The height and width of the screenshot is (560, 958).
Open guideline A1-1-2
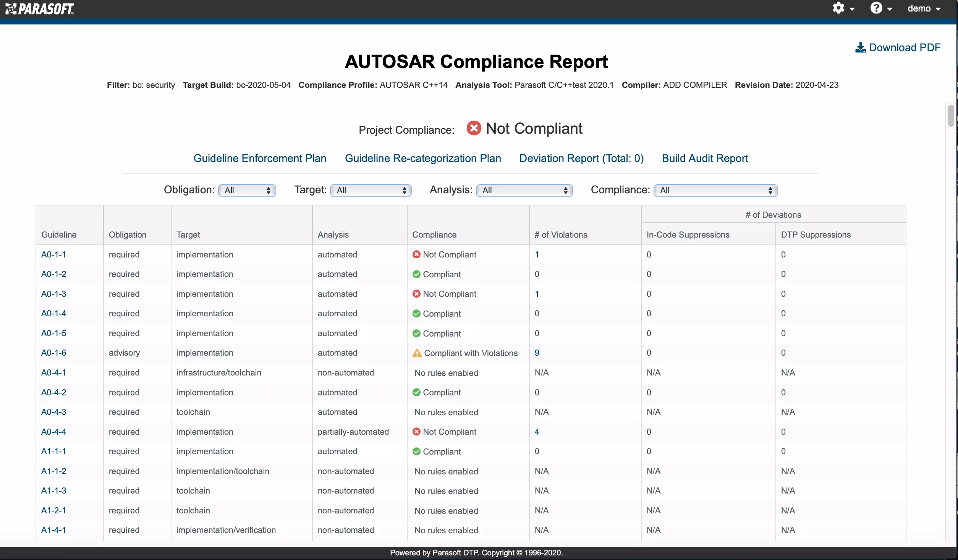(x=53, y=471)
